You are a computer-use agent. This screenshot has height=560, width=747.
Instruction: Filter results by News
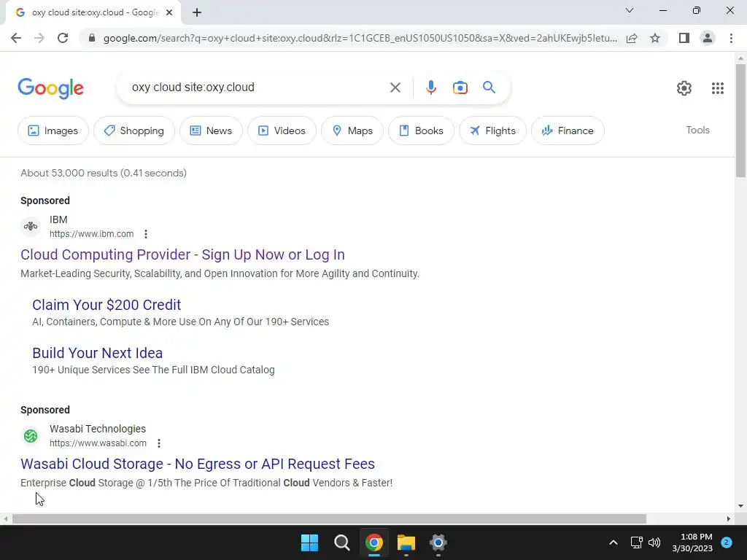tap(211, 131)
